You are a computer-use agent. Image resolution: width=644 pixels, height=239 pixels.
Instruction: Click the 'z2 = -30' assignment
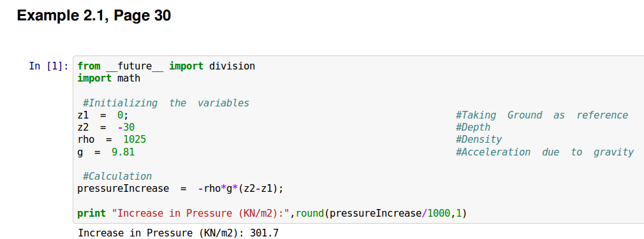tap(106, 127)
